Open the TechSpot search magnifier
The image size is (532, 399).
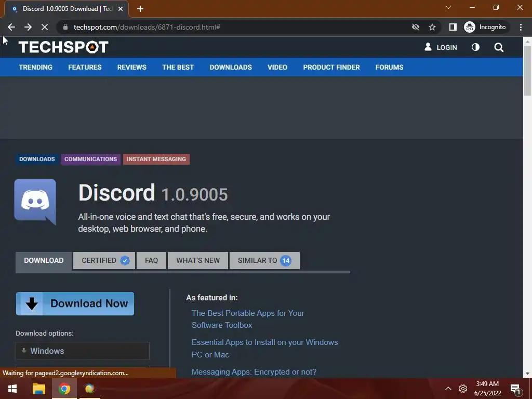[499, 47]
